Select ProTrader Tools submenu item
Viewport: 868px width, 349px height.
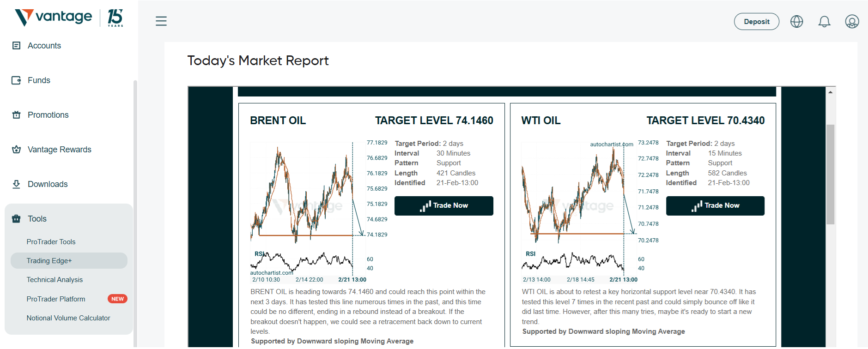(x=51, y=242)
